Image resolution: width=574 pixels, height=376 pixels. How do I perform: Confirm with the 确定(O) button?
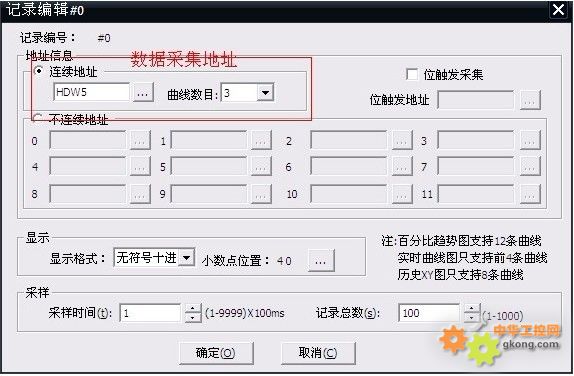click(x=216, y=353)
